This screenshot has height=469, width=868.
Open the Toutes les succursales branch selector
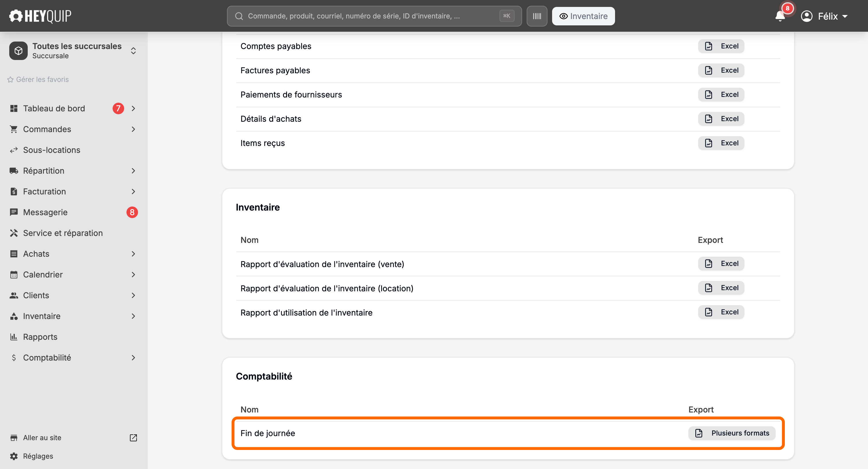[x=74, y=50]
